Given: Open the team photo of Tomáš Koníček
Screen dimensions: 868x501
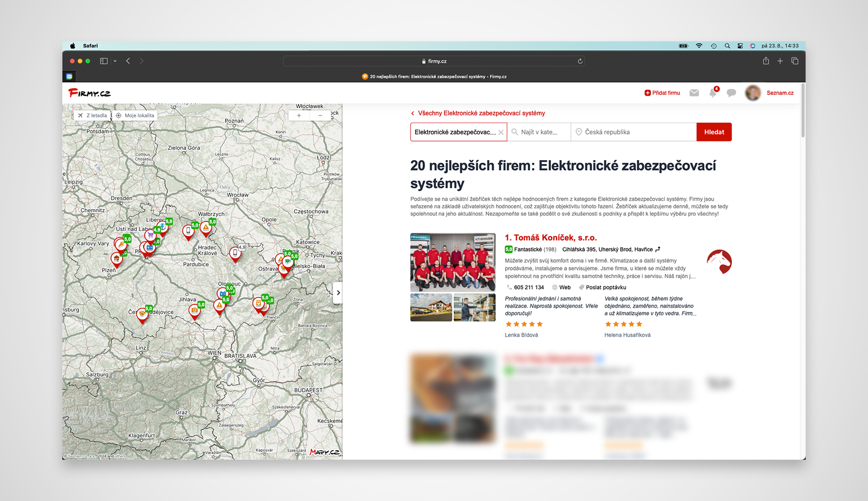Looking at the screenshot, I should tap(453, 262).
